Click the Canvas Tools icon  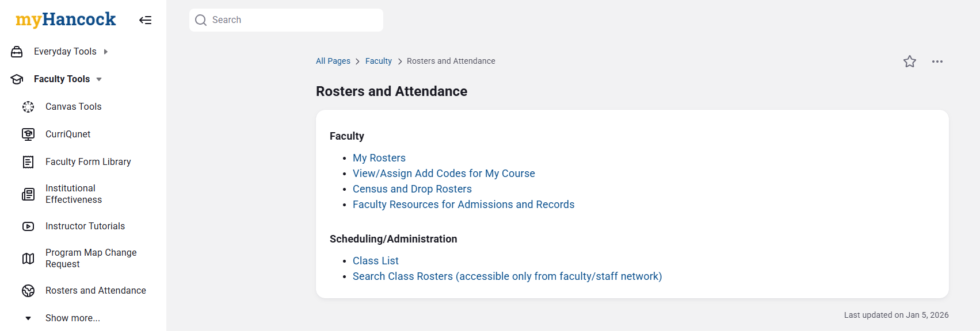28,107
